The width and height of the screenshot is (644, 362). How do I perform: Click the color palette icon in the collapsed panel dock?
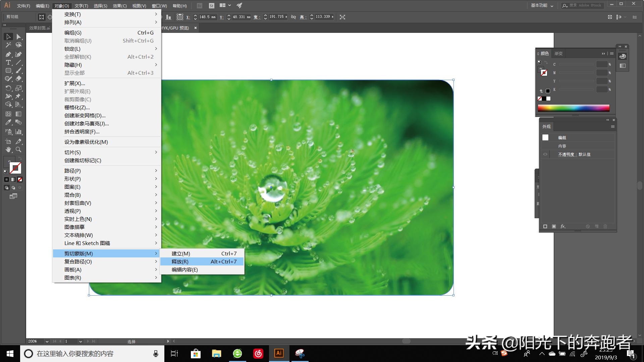(x=623, y=56)
